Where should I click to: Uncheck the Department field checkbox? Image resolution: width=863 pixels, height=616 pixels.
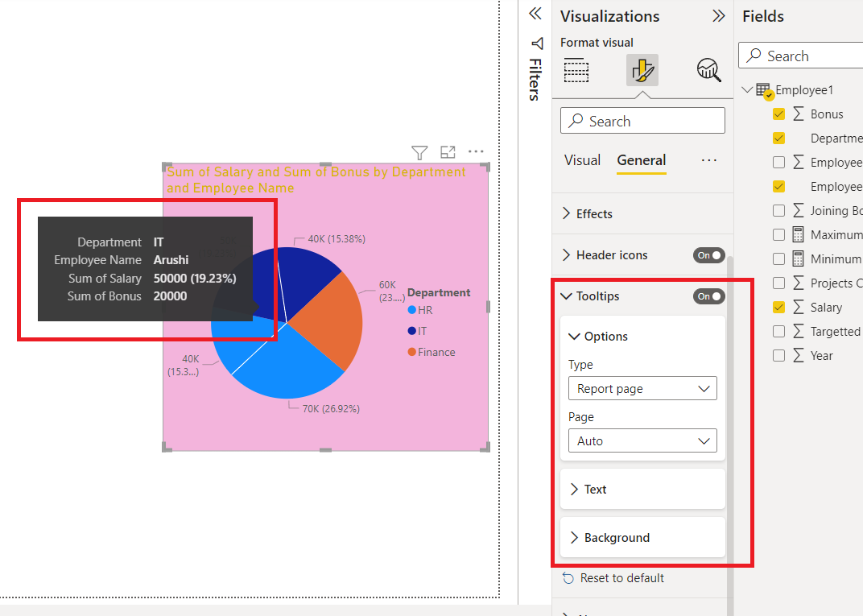coord(778,138)
